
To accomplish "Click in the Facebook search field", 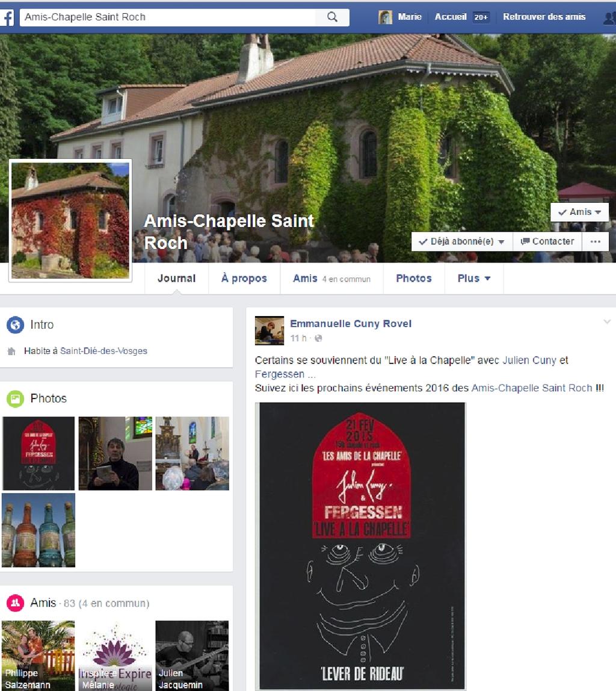I will pyautogui.click(x=167, y=17).
